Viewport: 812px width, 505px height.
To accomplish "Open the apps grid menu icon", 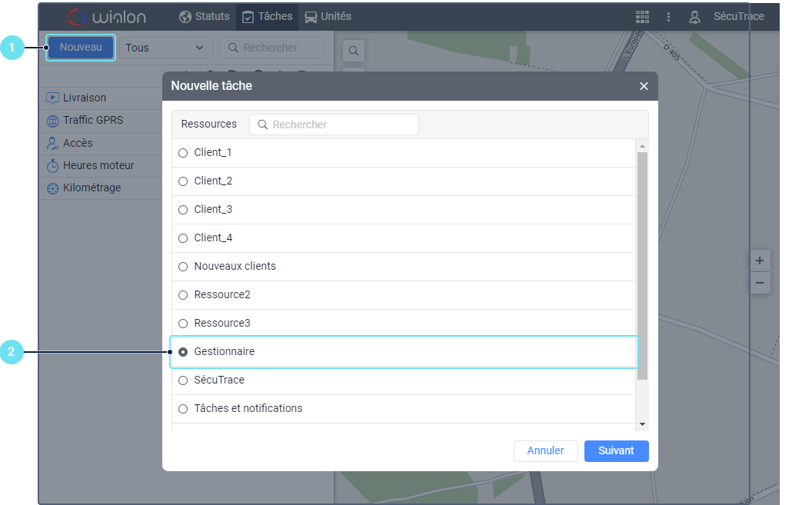I will point(642,17).
